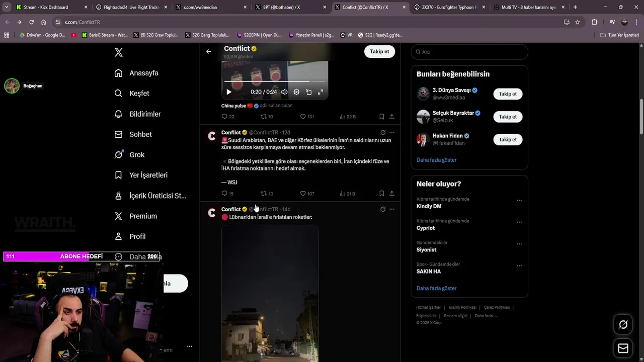Follow Conflict with the Takip et button
644x362 pixels.
[379, 51]
